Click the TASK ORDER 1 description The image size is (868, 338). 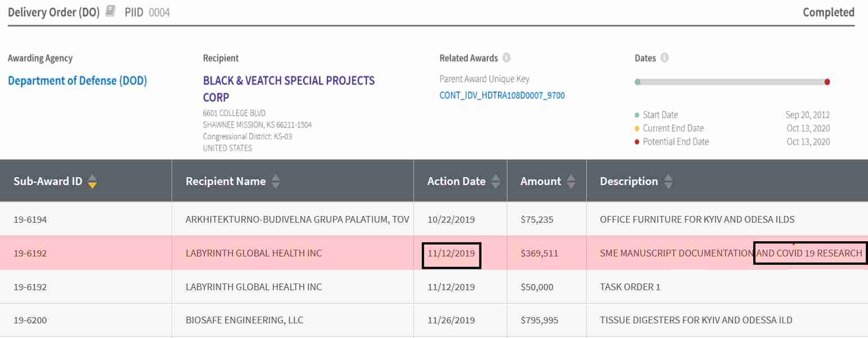point(630,287)
